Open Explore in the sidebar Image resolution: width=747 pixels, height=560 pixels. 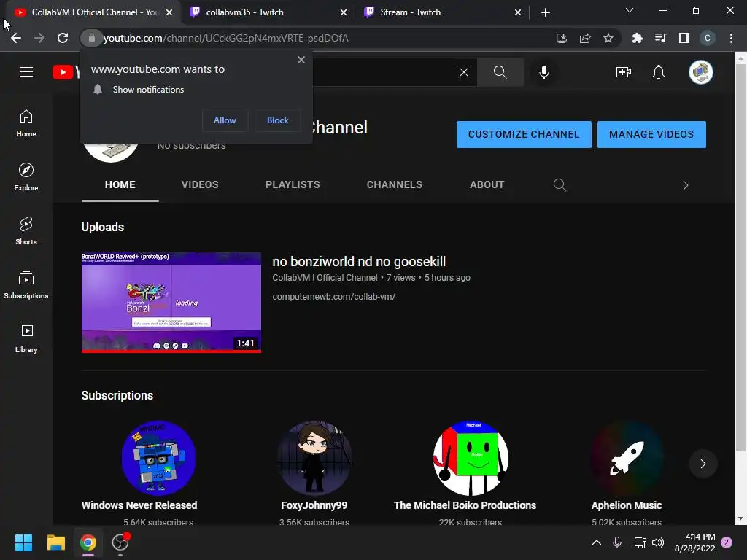[x=26, y=177]
